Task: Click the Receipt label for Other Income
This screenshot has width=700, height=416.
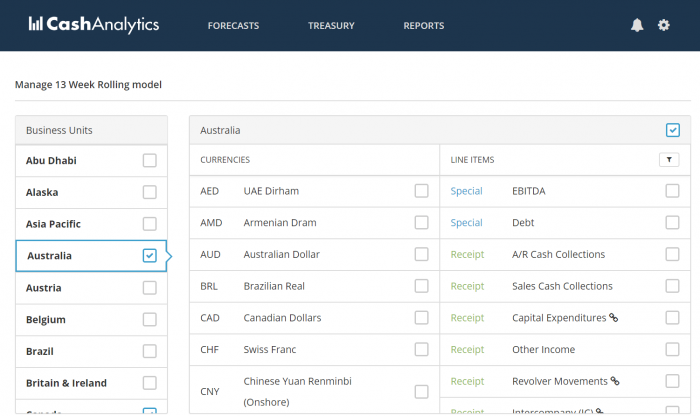Action: (467, 349)
